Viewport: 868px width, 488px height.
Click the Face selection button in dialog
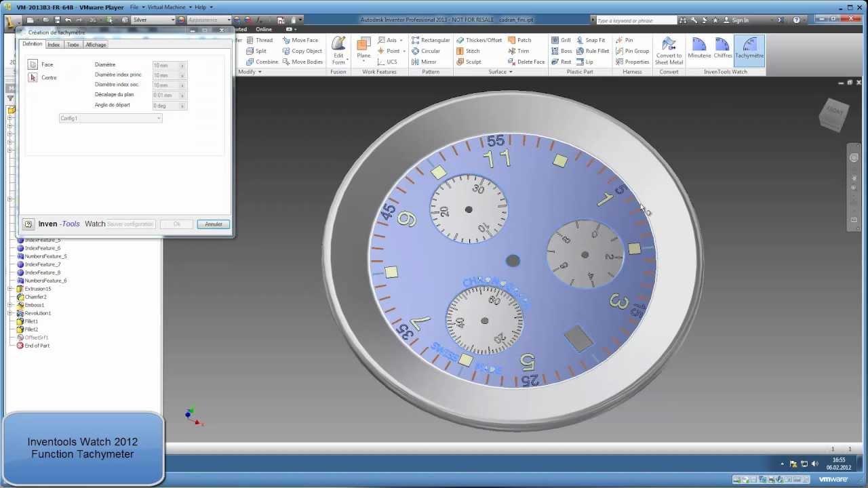(33, 64)
